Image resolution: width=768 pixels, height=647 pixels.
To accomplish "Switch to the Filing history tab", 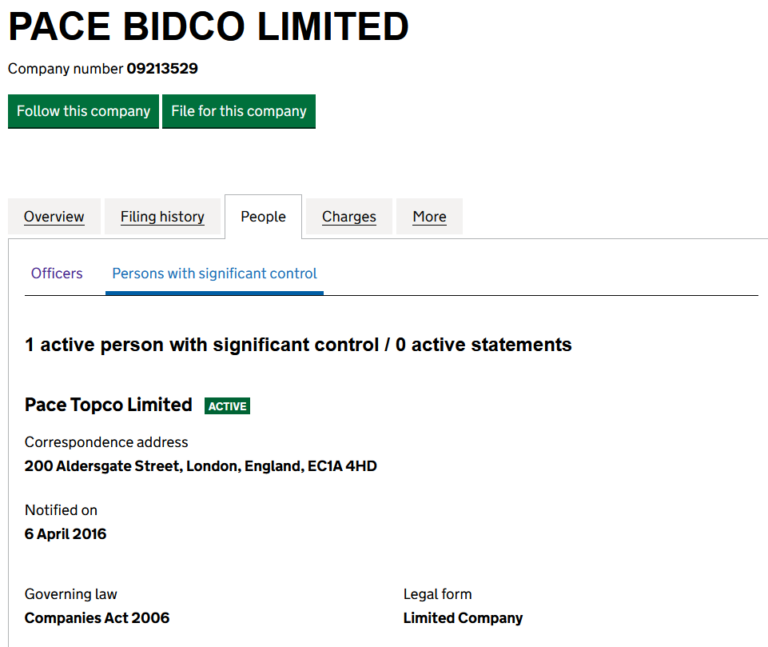I will [x=162, y=217].
